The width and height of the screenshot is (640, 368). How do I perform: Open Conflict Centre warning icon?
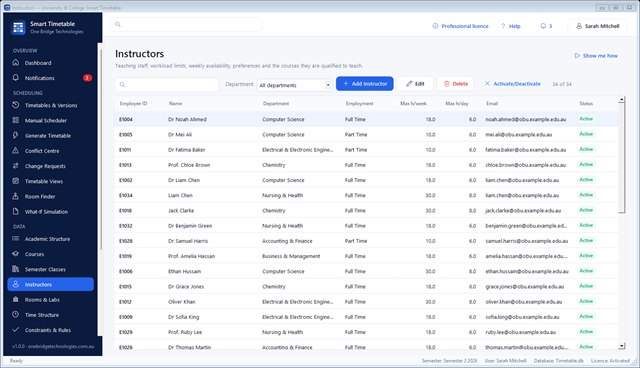point(16,151)
